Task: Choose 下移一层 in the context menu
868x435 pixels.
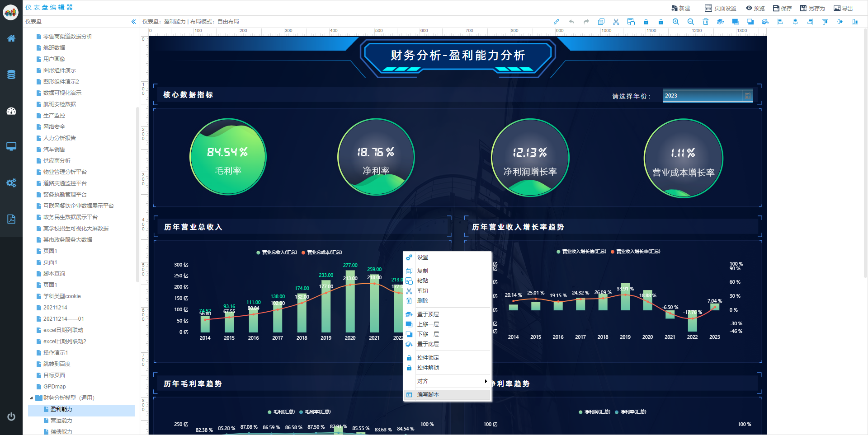Action: tap(447, 334)
